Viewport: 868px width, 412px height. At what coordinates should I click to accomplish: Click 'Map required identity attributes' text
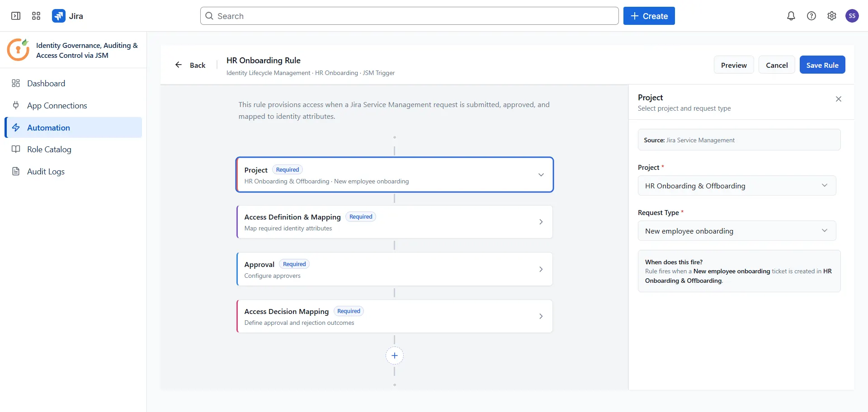click(288, 228)
